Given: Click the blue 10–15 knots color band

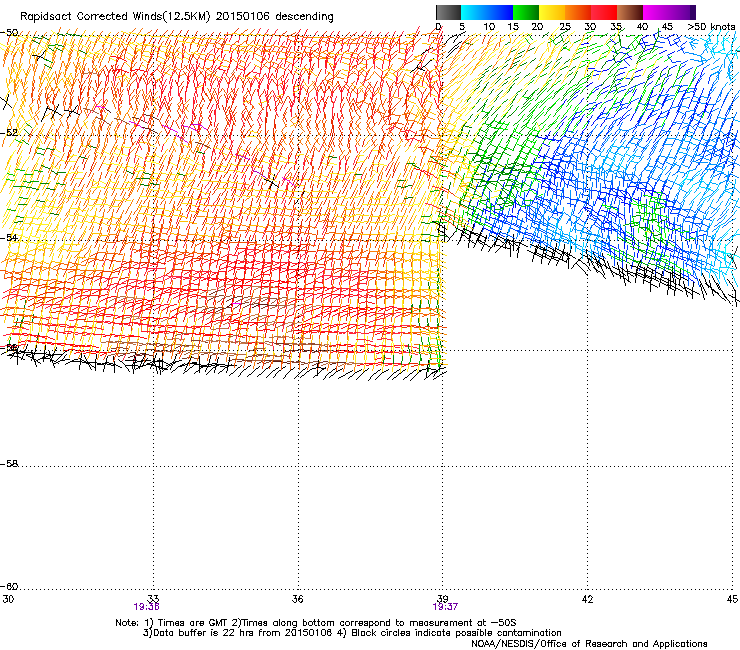Looking at the screenshot, I should coord(500,12).
